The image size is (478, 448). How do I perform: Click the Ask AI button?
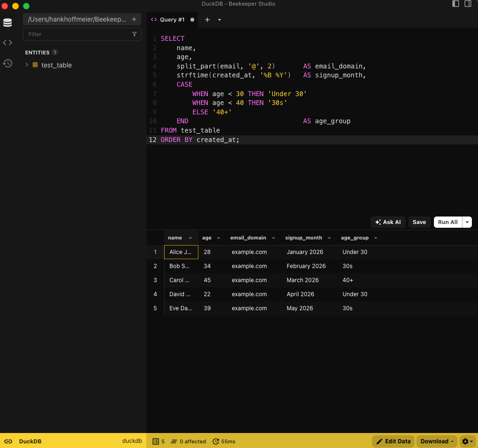388,222
